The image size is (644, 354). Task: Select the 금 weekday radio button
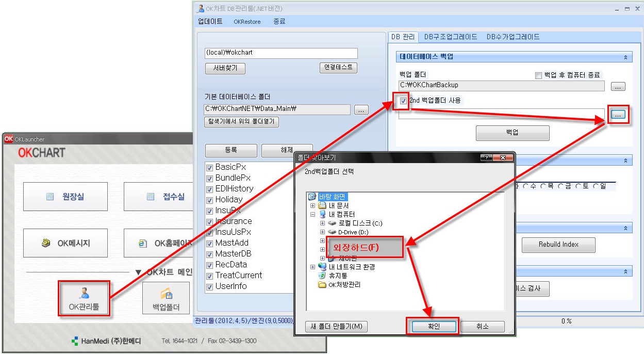pos(561,186)
